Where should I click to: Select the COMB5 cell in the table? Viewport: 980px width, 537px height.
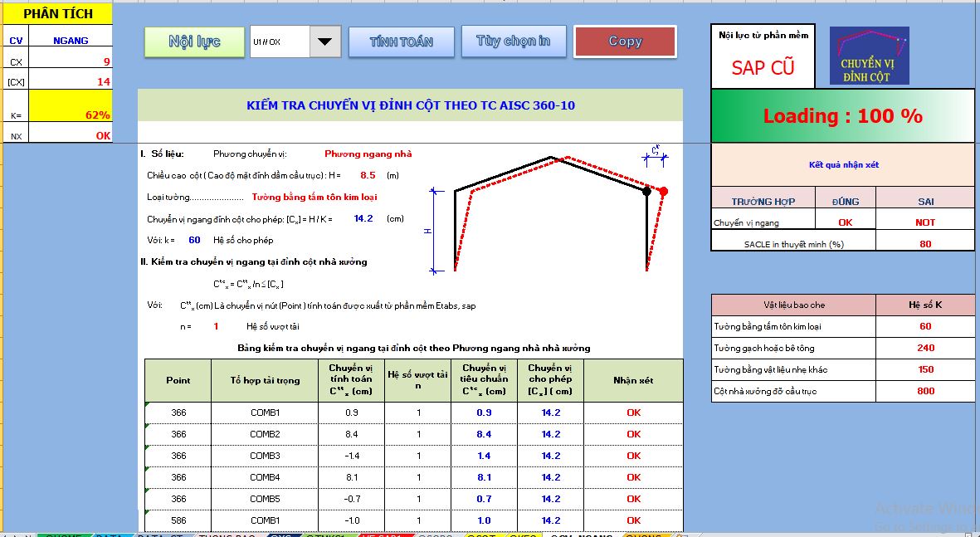point(265,499)
